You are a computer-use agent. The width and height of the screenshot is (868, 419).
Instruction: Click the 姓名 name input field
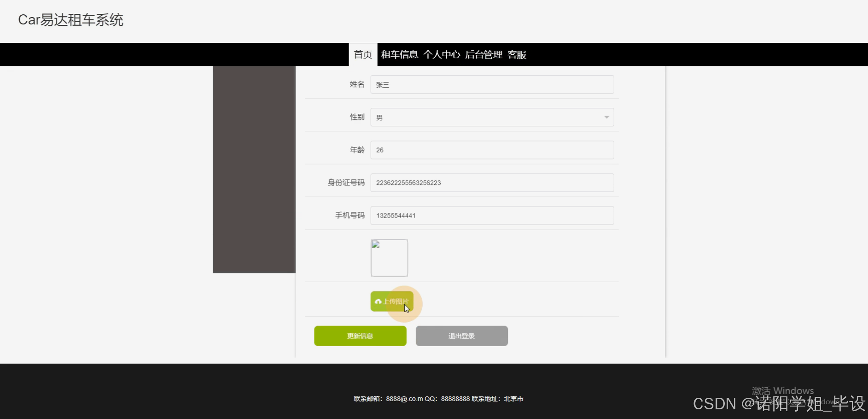[492, 84]
